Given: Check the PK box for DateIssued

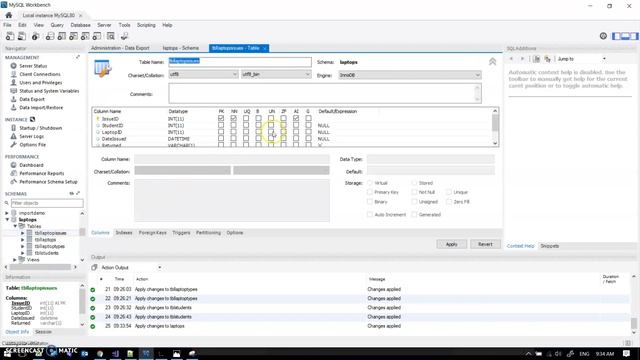Looking at the screenshot, I should click(x=221, y=138).
